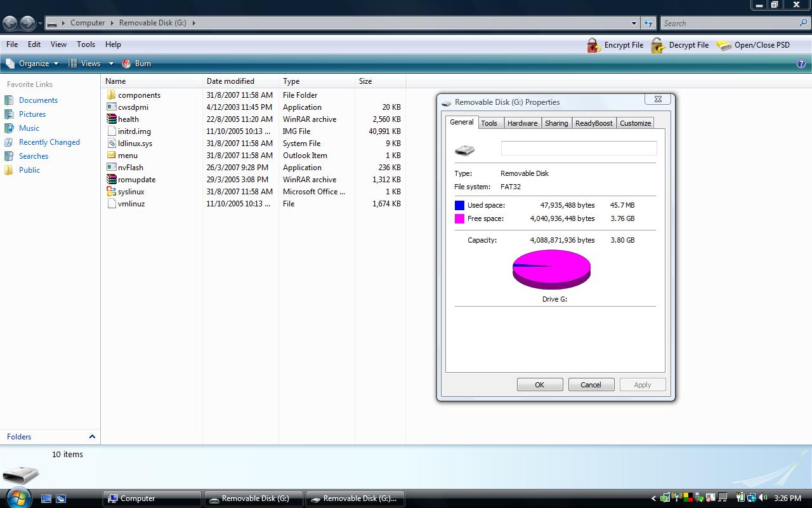Click the volume label input field
Viewport: 812px width, 508px height.
click(579, 148)
